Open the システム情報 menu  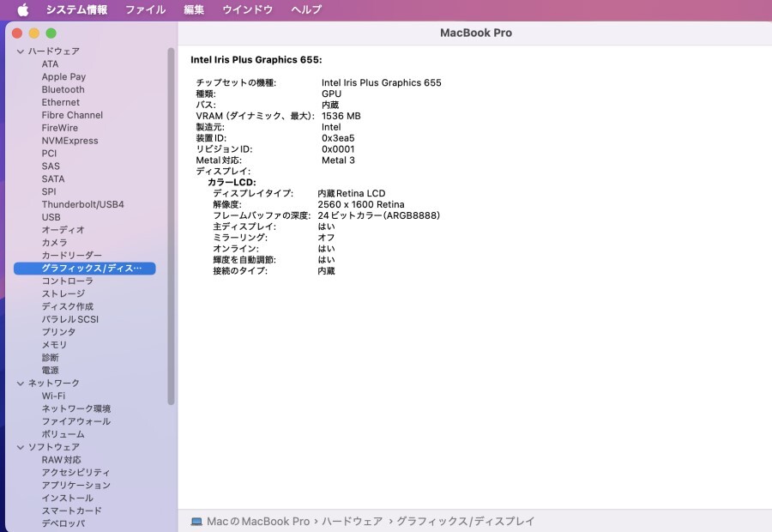click(77, 9)
